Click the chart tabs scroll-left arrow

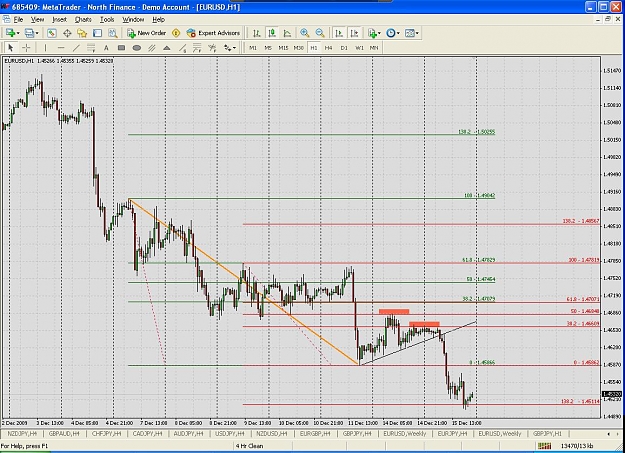[x=608, y=434]
